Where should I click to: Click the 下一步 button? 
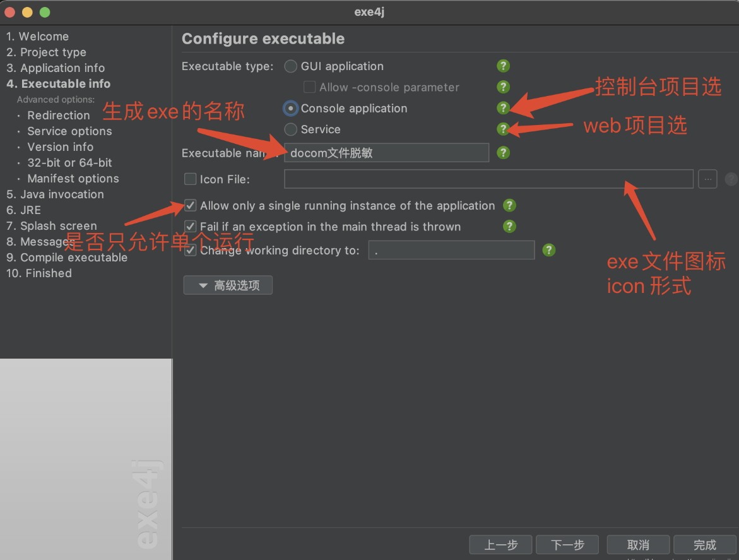(x=567, y=544)
